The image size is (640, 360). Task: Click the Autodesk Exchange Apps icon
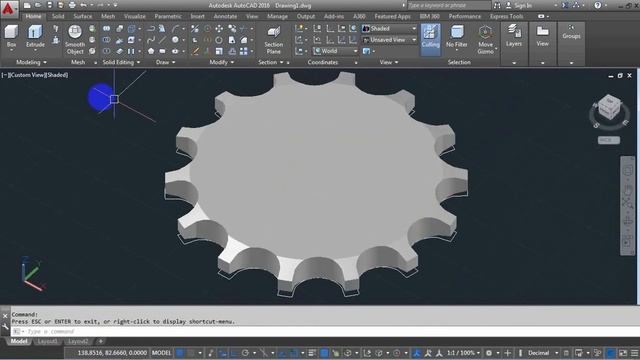[x=565, y=5]
